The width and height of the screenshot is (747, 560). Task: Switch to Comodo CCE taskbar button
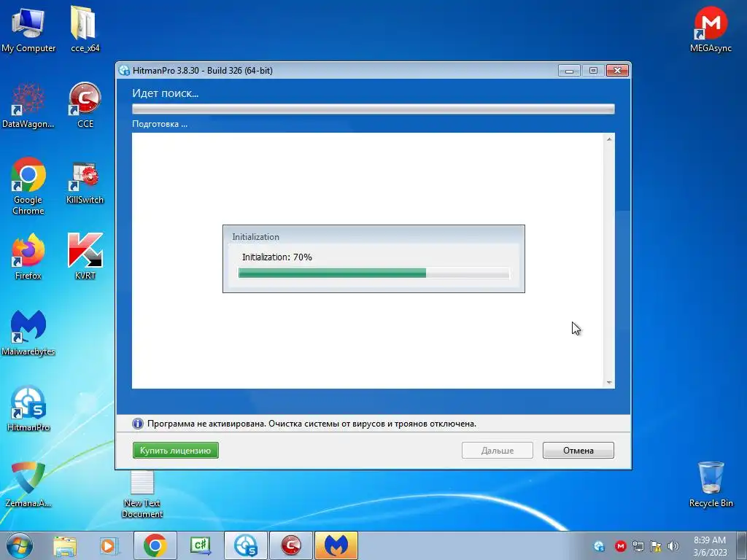(291, 545)
